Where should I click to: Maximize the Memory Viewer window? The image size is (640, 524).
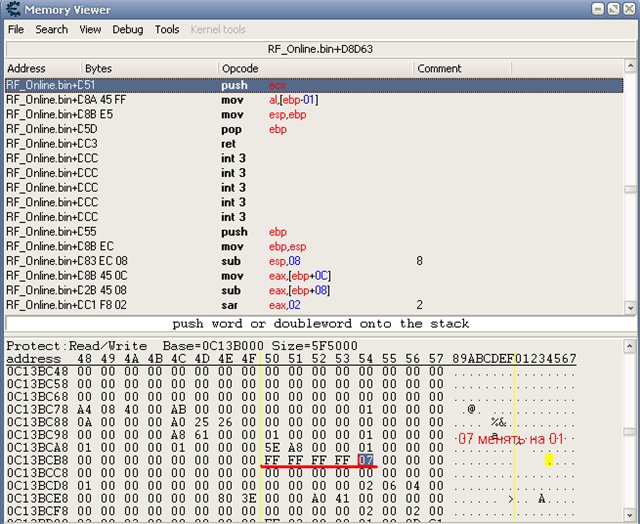[613, 9]
